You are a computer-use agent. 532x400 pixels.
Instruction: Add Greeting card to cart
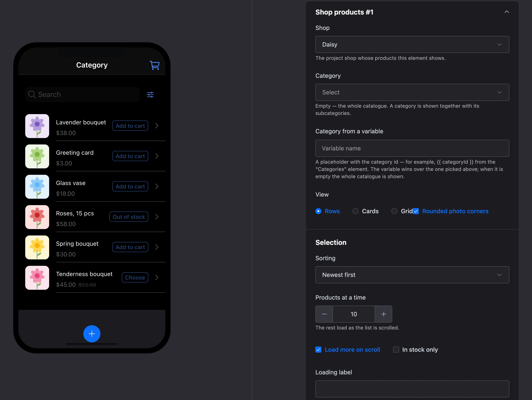[130, 156]
